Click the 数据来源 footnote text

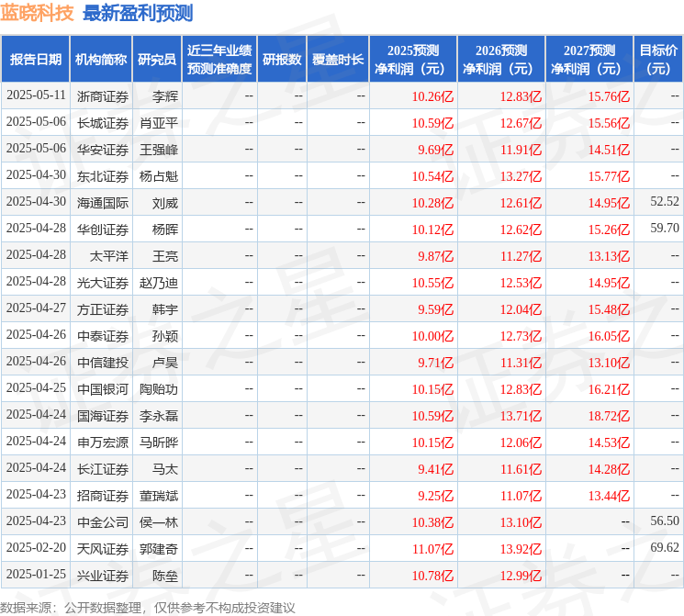(x=148, y=608)
